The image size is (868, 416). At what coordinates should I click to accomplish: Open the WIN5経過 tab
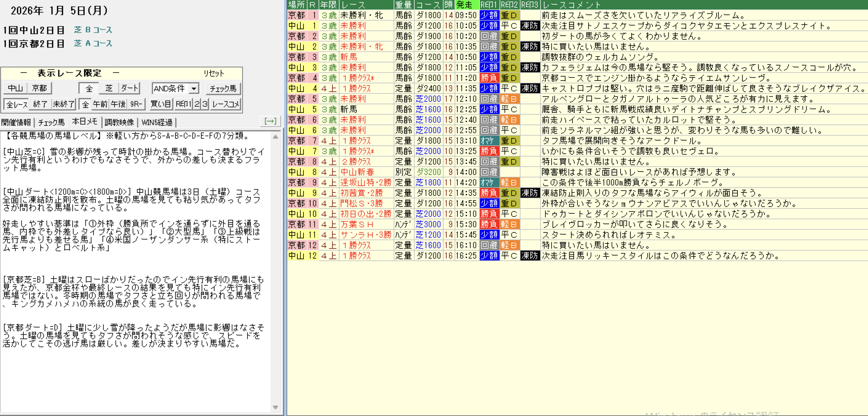157,122
